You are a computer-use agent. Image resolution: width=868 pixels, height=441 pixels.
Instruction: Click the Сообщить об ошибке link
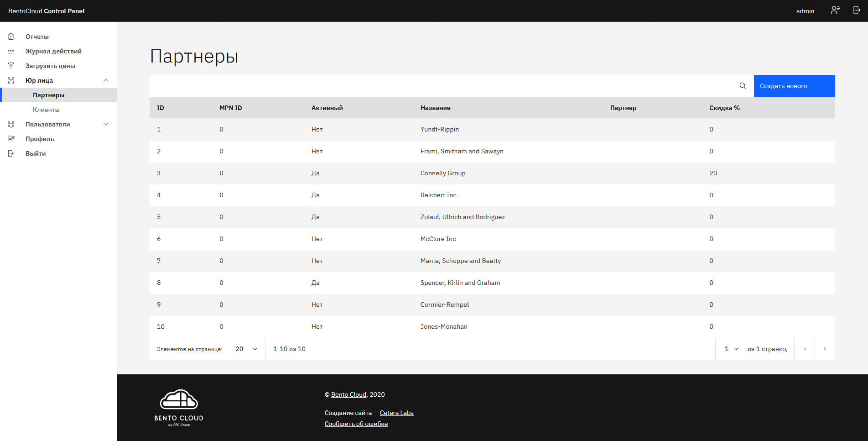click(x=356, y=424)
